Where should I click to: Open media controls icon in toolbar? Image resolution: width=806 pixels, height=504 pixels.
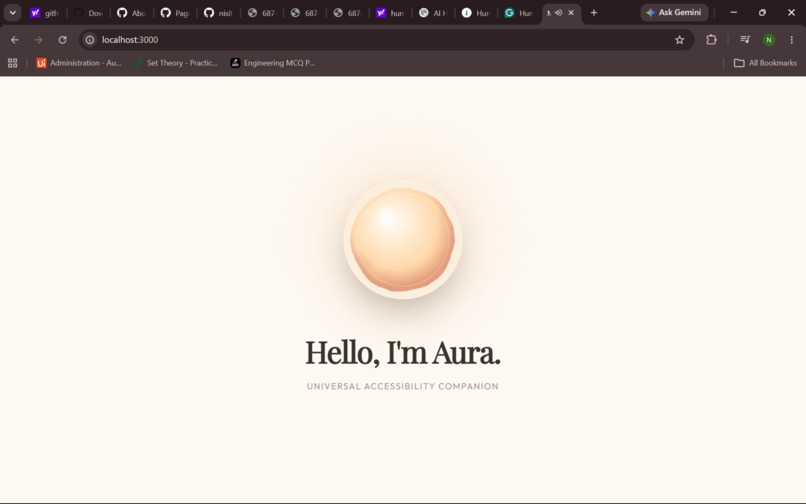click(745, 40)
